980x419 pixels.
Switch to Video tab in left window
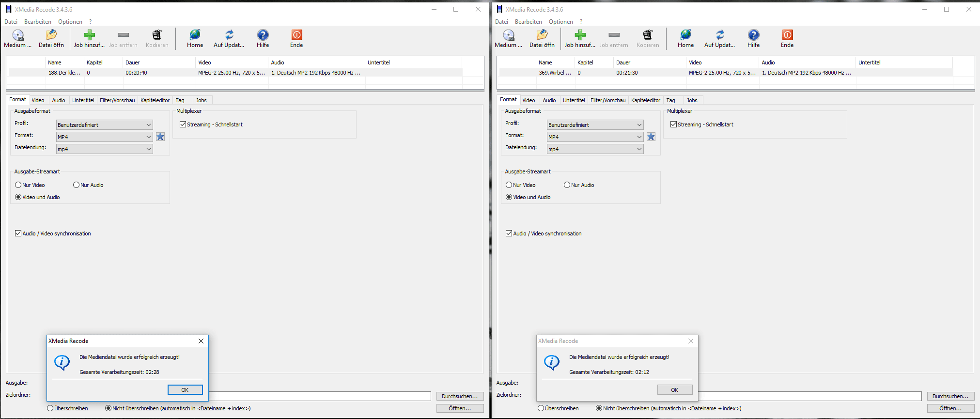pyautogui.click(x=38, y=100)
